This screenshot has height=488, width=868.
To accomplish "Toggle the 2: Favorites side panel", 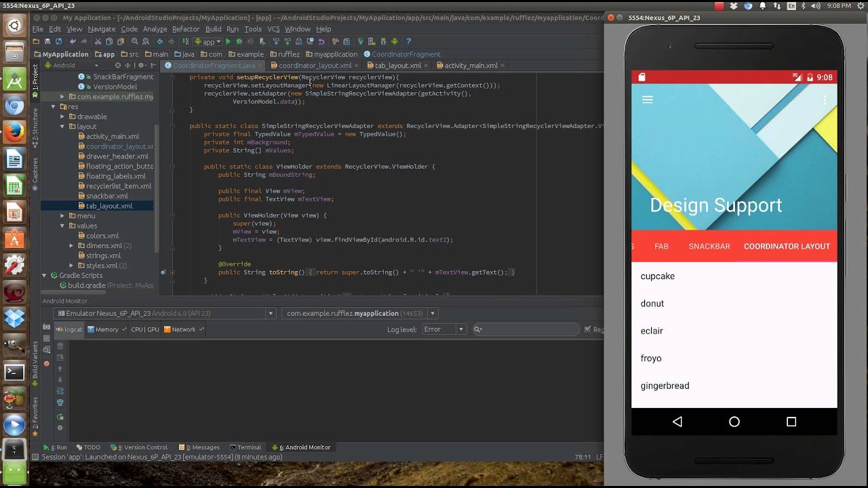I will 35,417.
